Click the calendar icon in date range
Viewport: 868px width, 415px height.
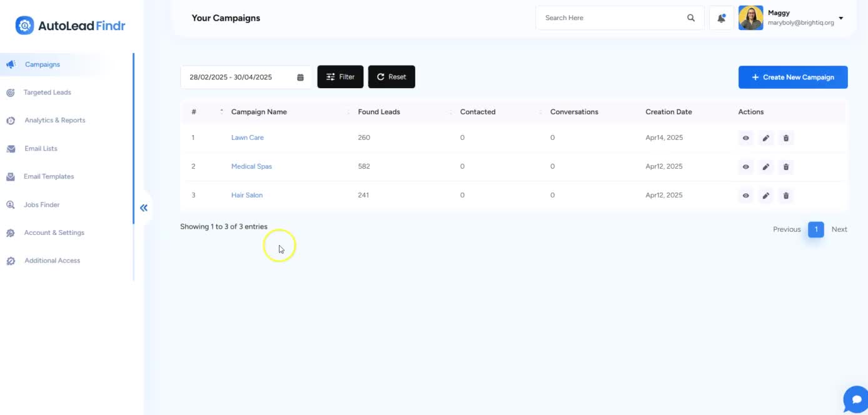coord(300,77)
